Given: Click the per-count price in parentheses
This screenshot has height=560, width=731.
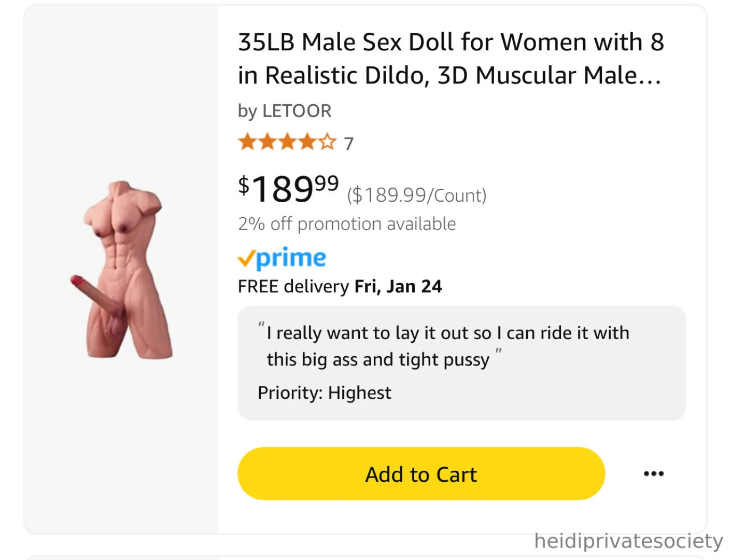Looking at the screenshot, I should pyautogui.click(x=417, y=195).
